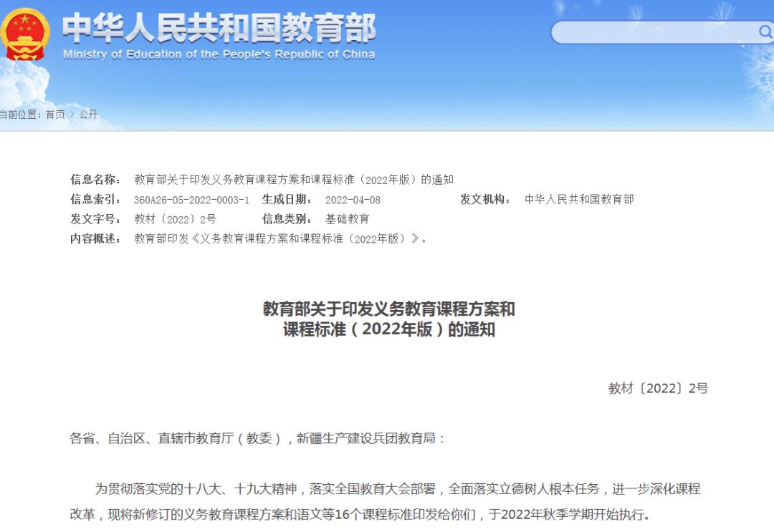Click the 发文字号 value in the info table
The image size is (774, 532).
(175, 219)
